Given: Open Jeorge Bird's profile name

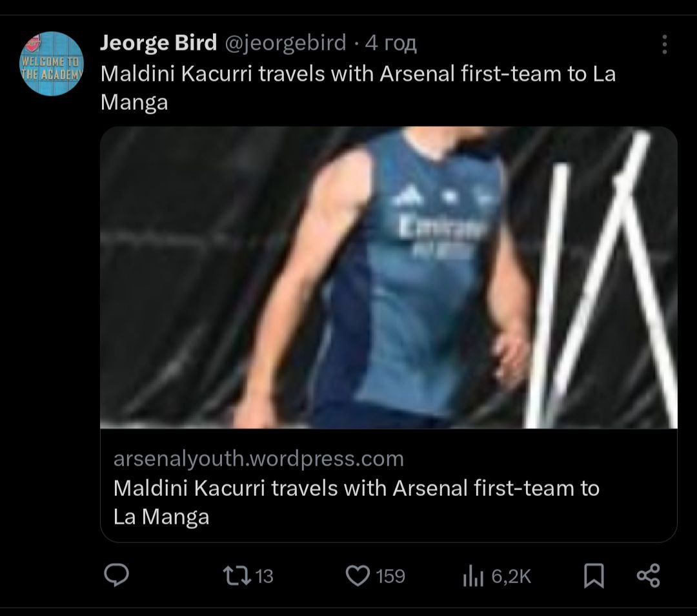Looking at the screenshot, I should point(159,43).
